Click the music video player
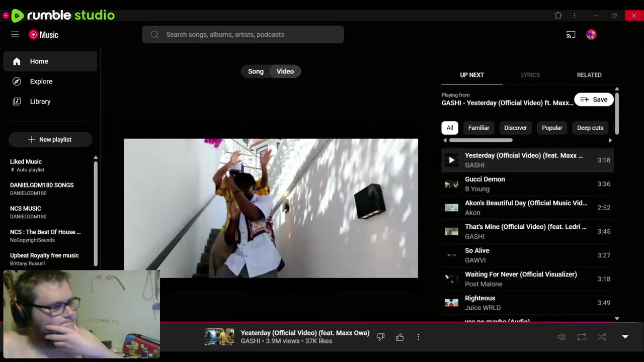The height and width of the screenshot is (362, 644). pos(271,208)
